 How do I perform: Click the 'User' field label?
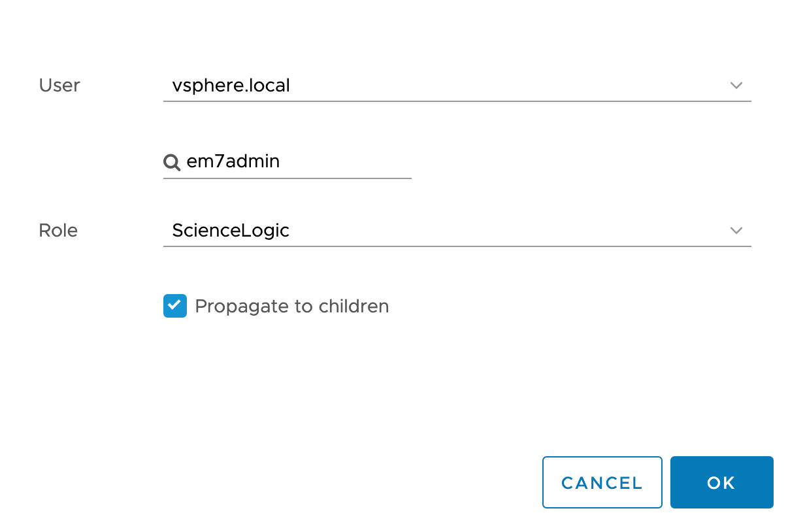(59, 86)
